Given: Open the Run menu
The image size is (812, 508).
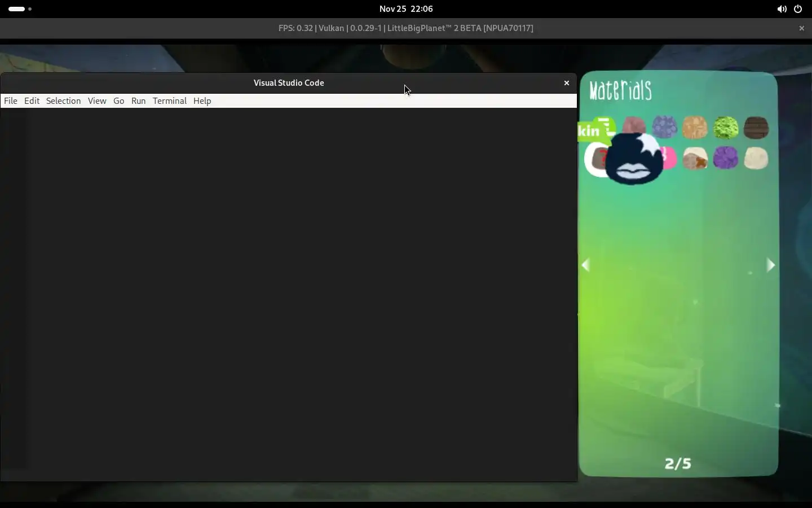Looking at the screenshot, I should 138,101.
